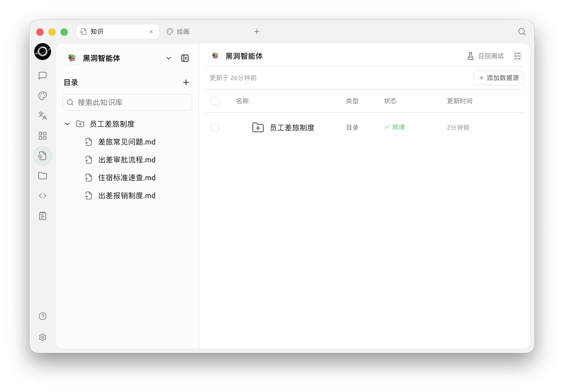The height and width of the screenshot is (392, 564).
Task: Check the 员工差旅制度 row checkbox
Action: coord(215,128)
